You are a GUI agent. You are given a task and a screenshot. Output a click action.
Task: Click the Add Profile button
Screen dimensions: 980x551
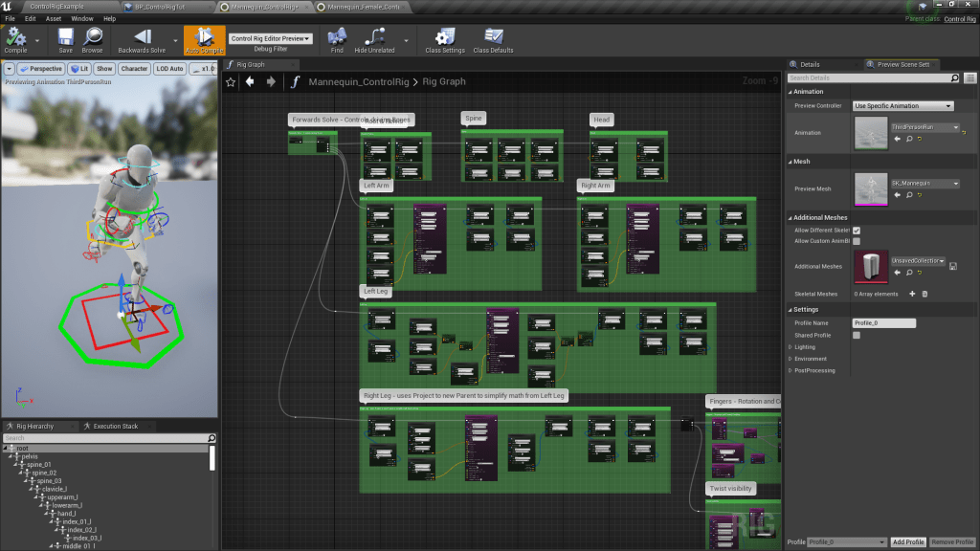[908, 542]
